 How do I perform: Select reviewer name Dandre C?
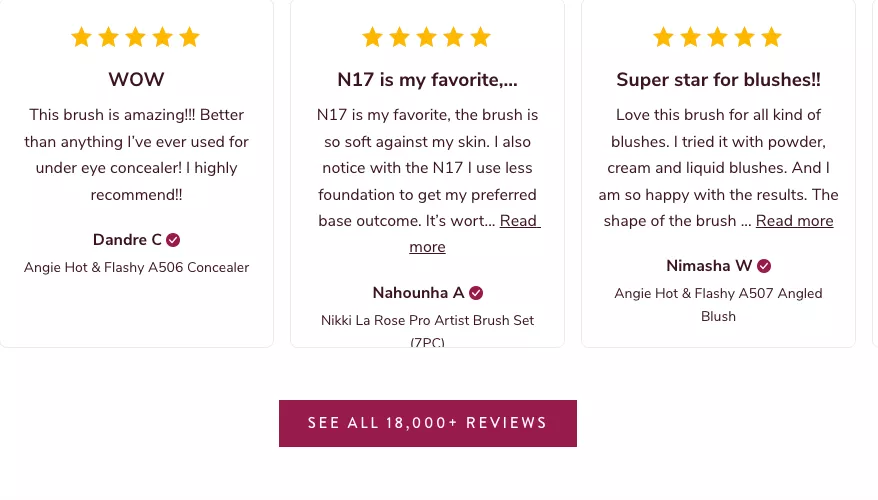(127, 240)
